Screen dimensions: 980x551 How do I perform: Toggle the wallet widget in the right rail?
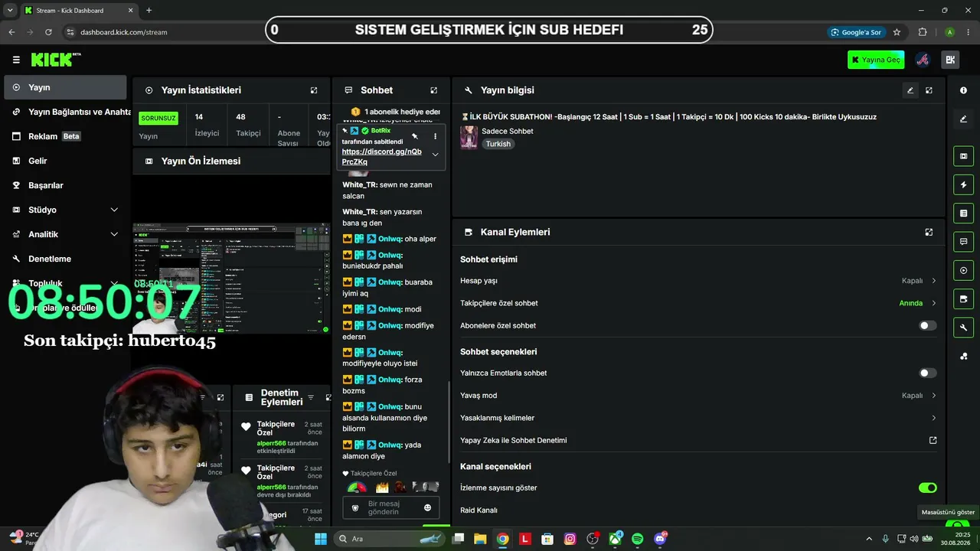tap(963, 298)
